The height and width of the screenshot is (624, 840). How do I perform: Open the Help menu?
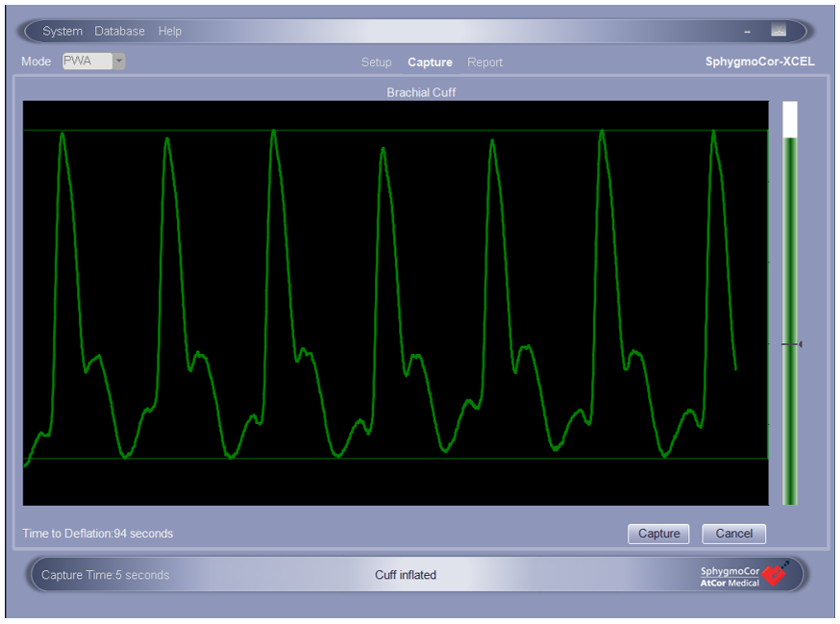click(170, 31)
